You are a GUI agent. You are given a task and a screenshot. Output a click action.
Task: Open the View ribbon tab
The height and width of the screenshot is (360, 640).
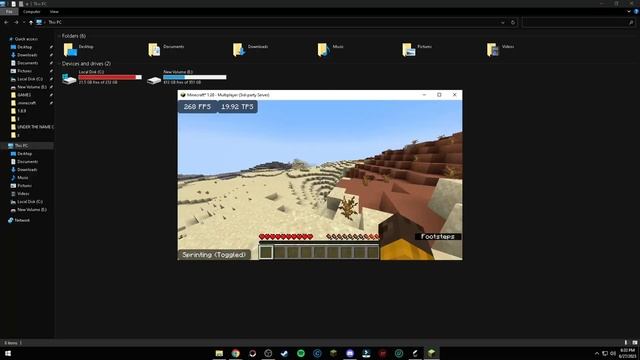tap(54, 12)
